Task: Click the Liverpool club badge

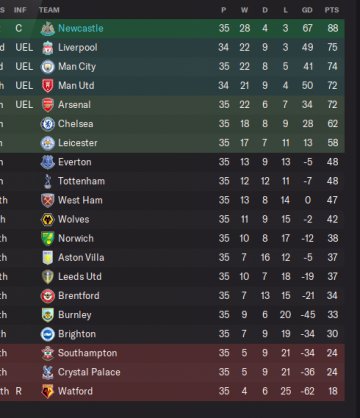Action: (47, 48)
